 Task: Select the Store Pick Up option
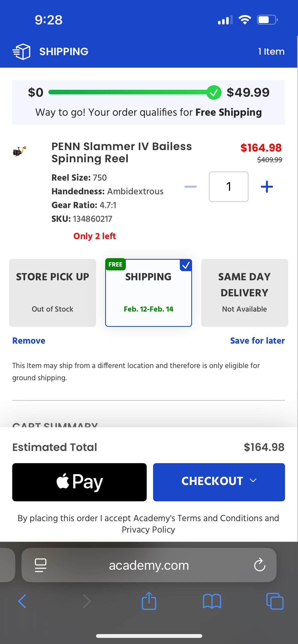pos(52,292)
